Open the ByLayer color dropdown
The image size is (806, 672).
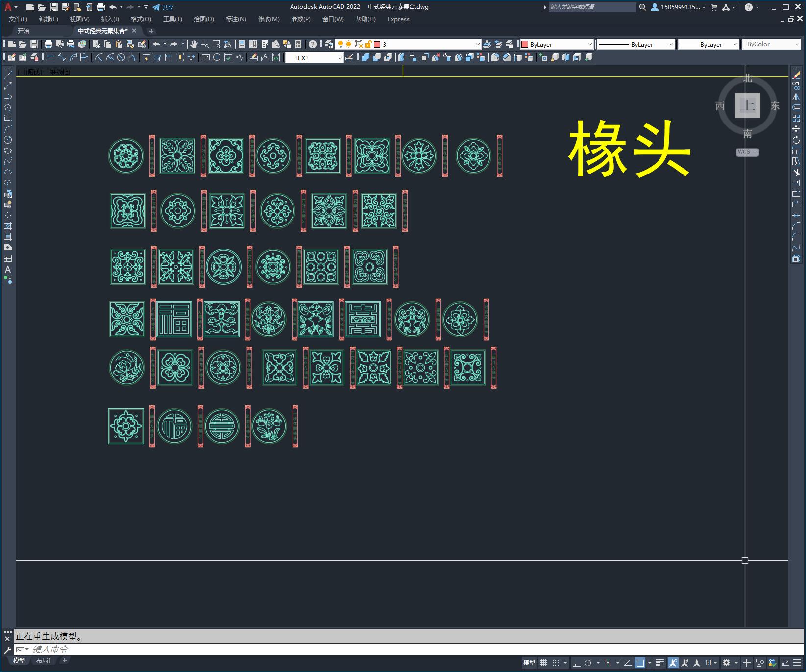tap(557, 44)
